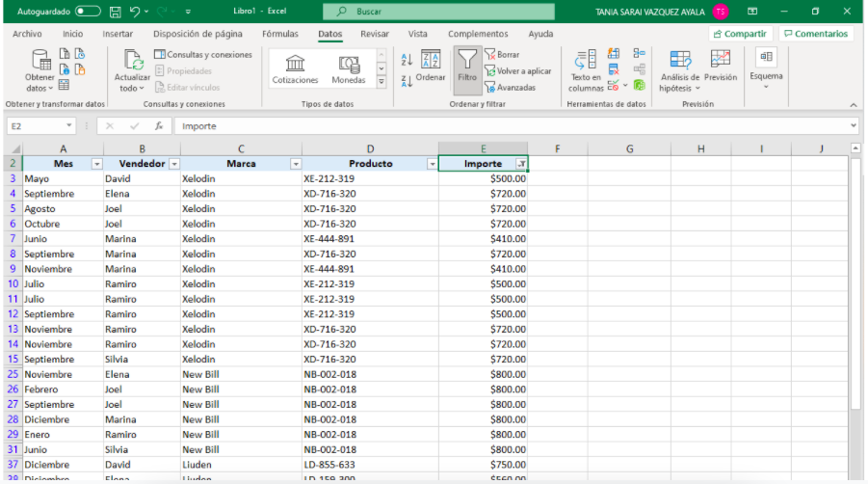Open the Complementos tab
868x484 pixels.
(478, 34)
